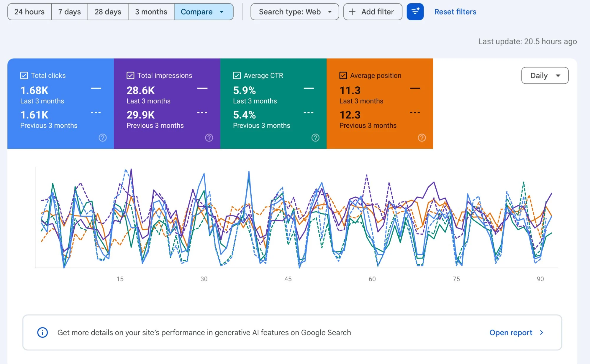Open help icon on Average position card
The image size is (590, 364).
422,138
